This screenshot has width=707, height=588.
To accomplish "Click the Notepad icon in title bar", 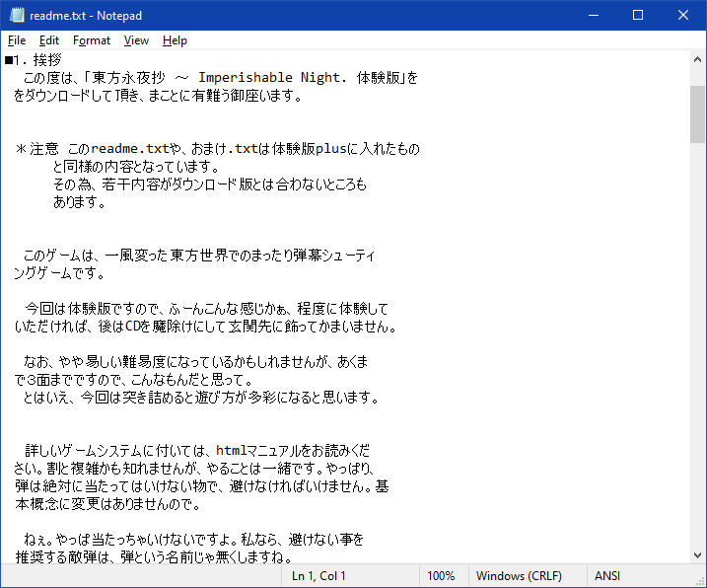I will pos(17,16).
